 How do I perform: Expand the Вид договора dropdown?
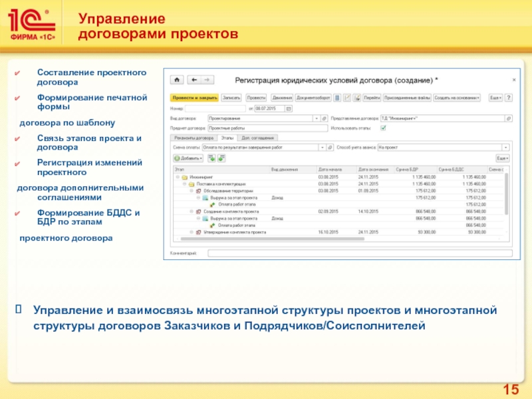[317, 118]
